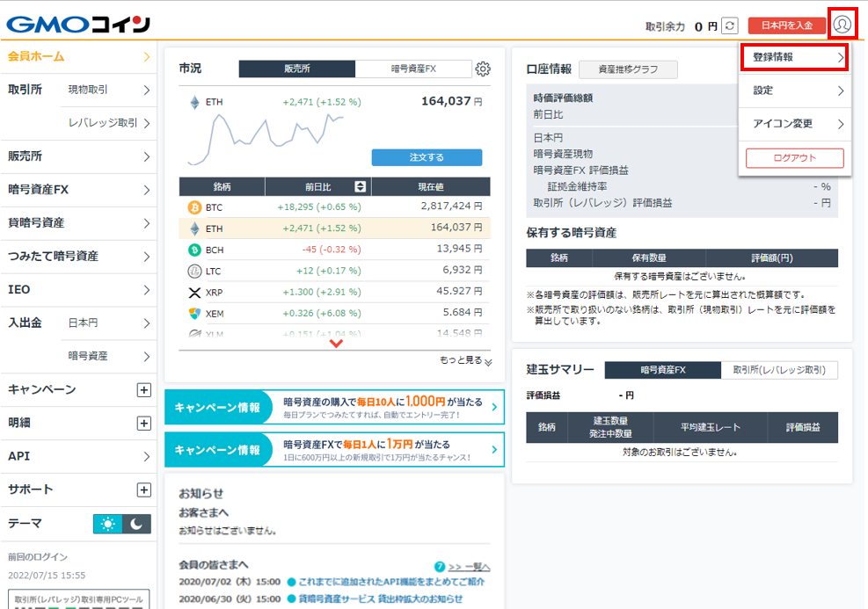The image size is (868, 609).
Task: Click the 注文する button
Action: tap(427, 157)
